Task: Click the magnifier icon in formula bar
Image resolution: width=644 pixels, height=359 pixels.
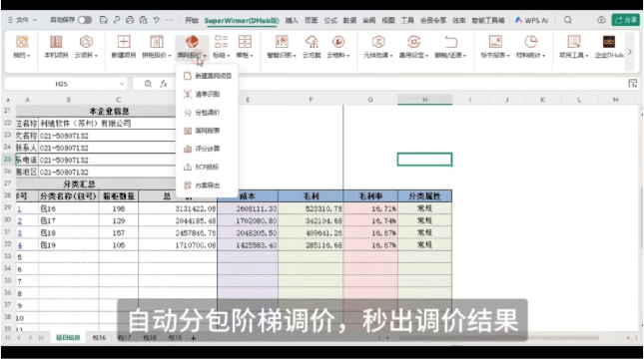Action: coord(148,84)
